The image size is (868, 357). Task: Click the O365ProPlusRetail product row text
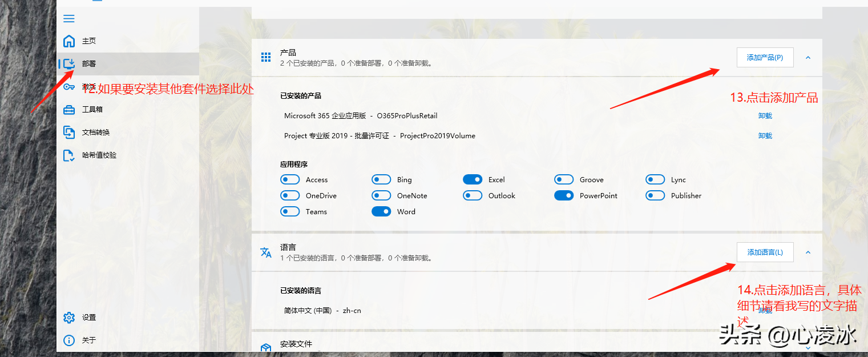click(x=361, y=116)
